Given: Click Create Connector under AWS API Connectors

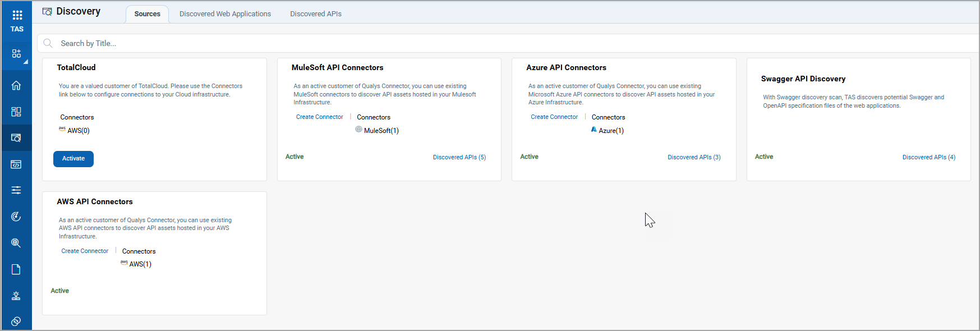Looking at the screenshot, I should 85,251.
